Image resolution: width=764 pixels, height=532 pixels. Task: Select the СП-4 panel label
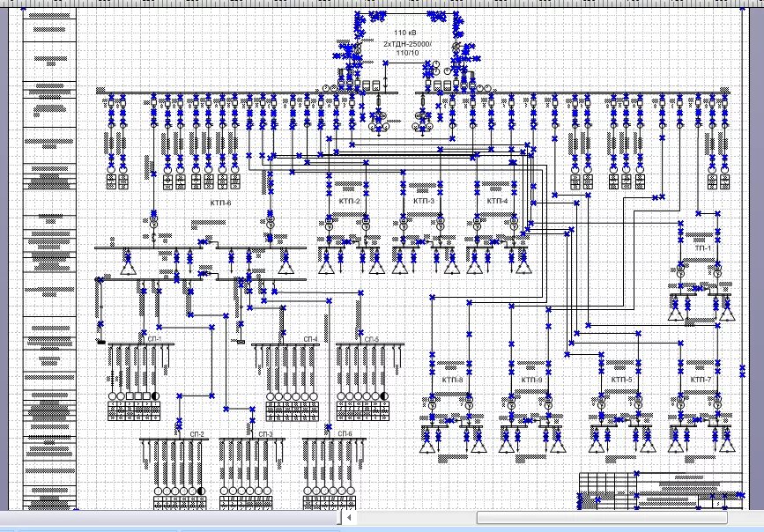point(310,339)
